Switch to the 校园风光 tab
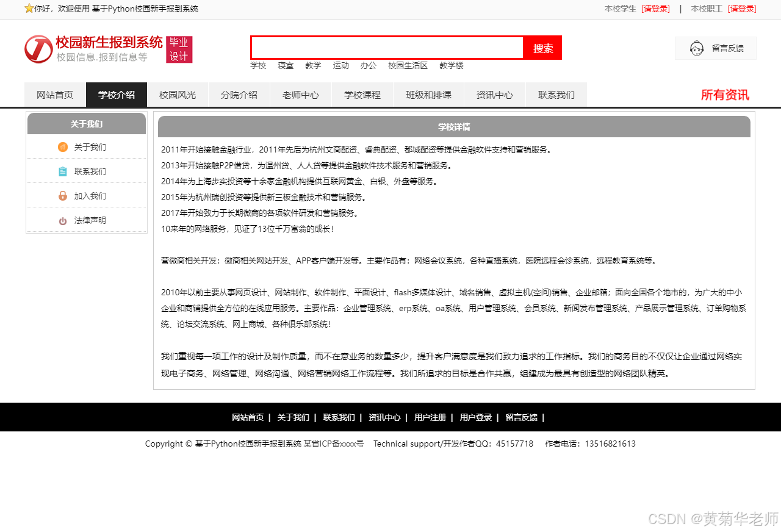This screenshot has height=532, width=781. click(178, 95)
